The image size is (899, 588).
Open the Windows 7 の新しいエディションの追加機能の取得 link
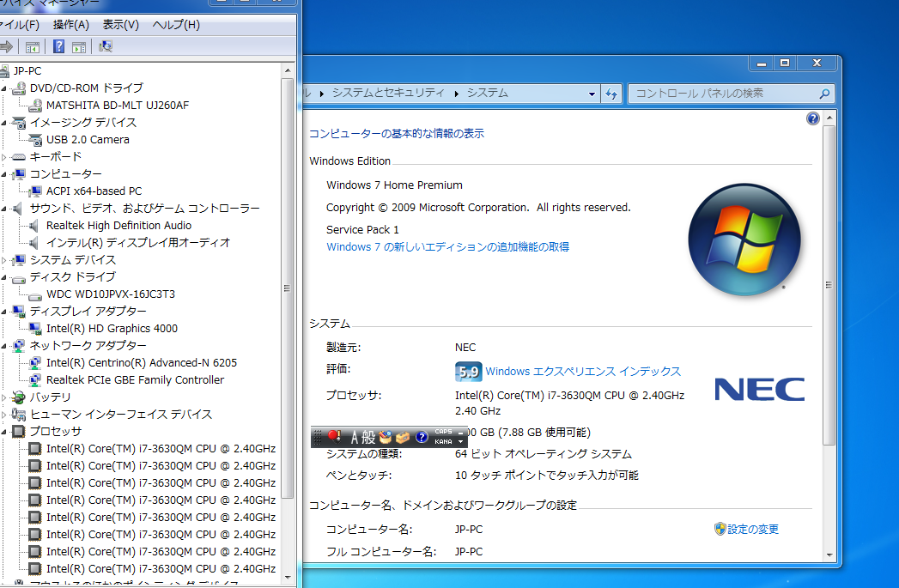(447, 247)
